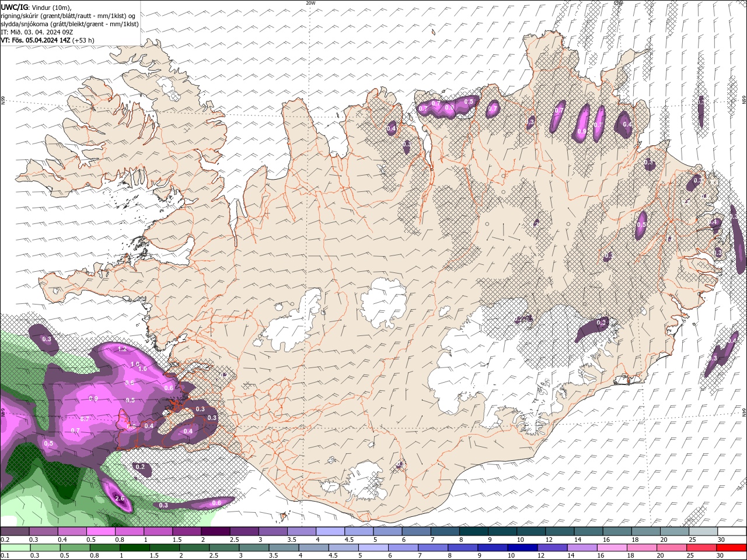Screen dimensions: 747x560
Task: Click the rain legend swatch between 2.5 and 3
Action: pyautogui.click(x=224, y=548)
